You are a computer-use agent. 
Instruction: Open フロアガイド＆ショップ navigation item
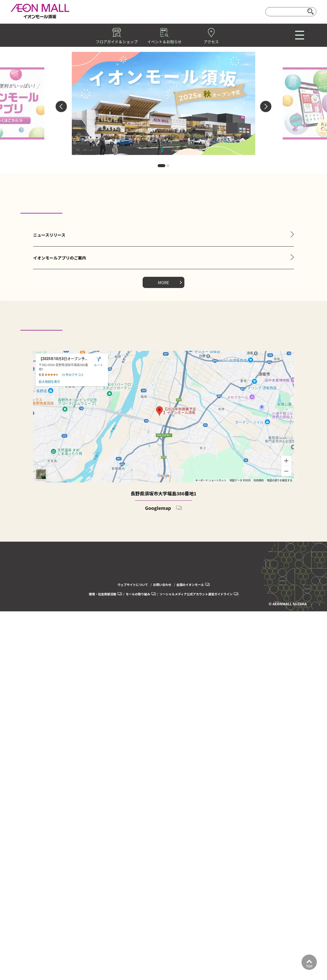[x=116, y=36]
